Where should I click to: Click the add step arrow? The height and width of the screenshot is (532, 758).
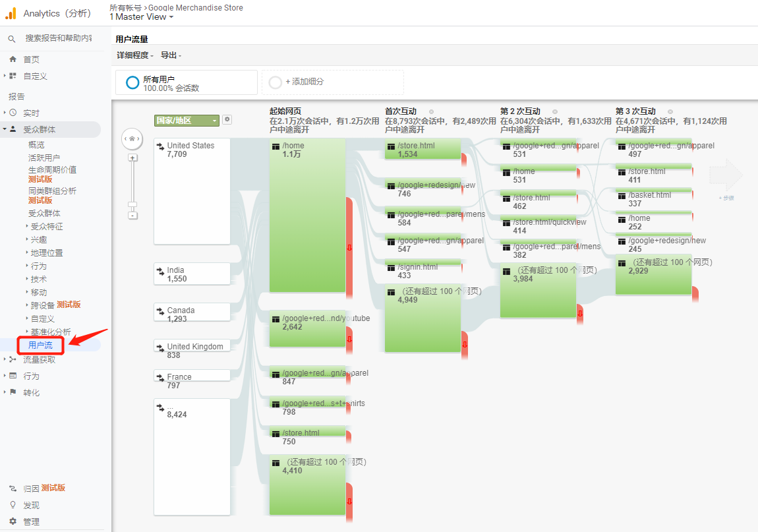[726, 175]
